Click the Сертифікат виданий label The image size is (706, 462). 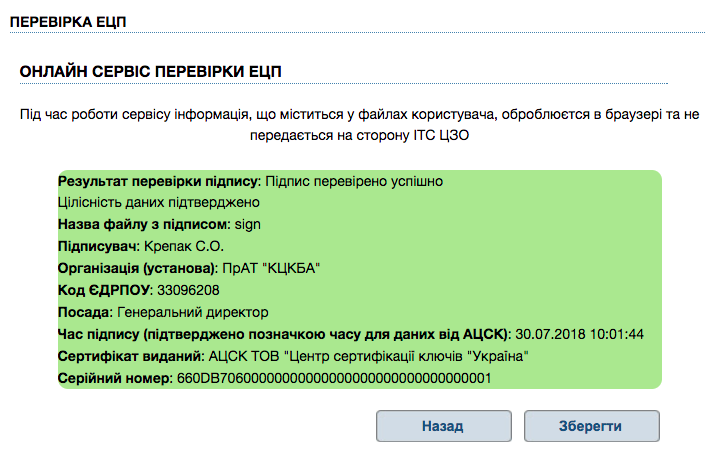click(x=128, y=356)
